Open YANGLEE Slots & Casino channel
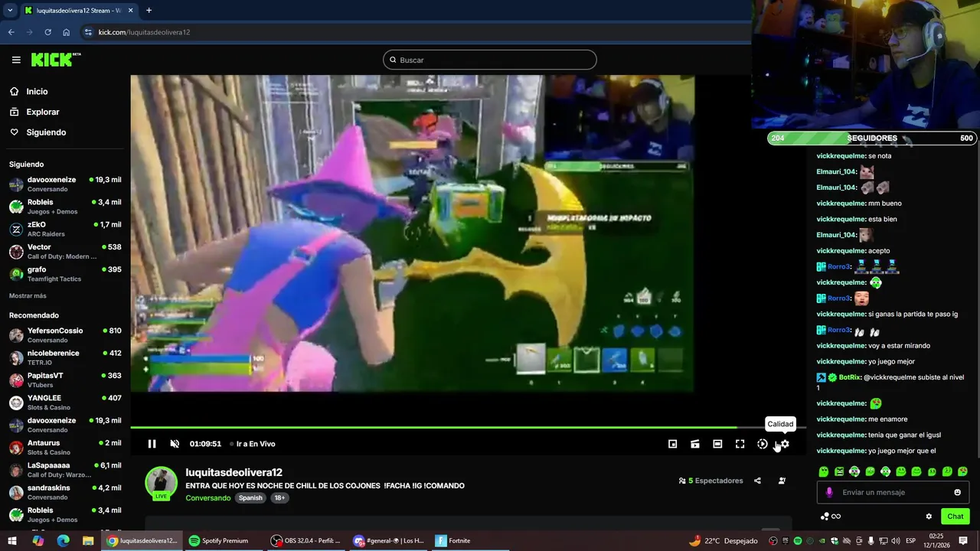Viewport: 980px width, 551px height. pos(65,403)
